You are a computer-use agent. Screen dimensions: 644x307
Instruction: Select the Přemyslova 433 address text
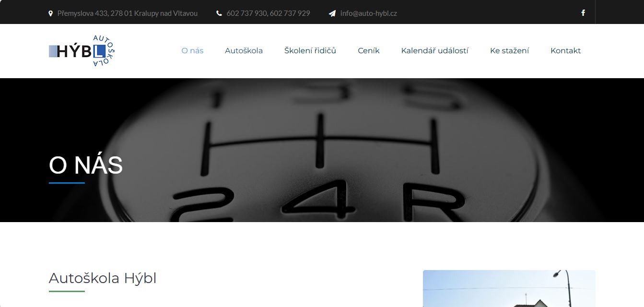click(127, 13)
